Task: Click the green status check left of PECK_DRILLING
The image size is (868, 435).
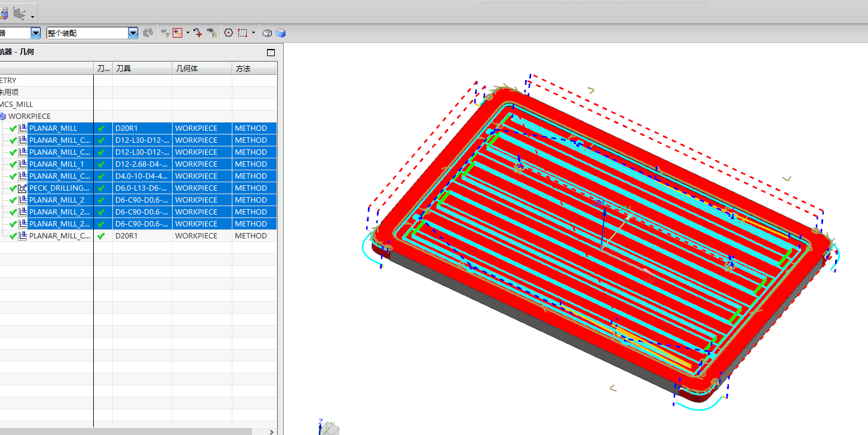Action: 13,188
